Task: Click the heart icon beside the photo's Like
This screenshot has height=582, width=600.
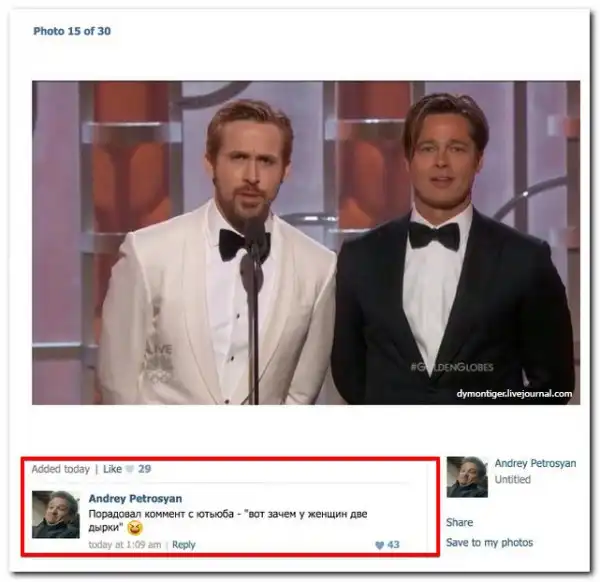Action: [130, 469]
